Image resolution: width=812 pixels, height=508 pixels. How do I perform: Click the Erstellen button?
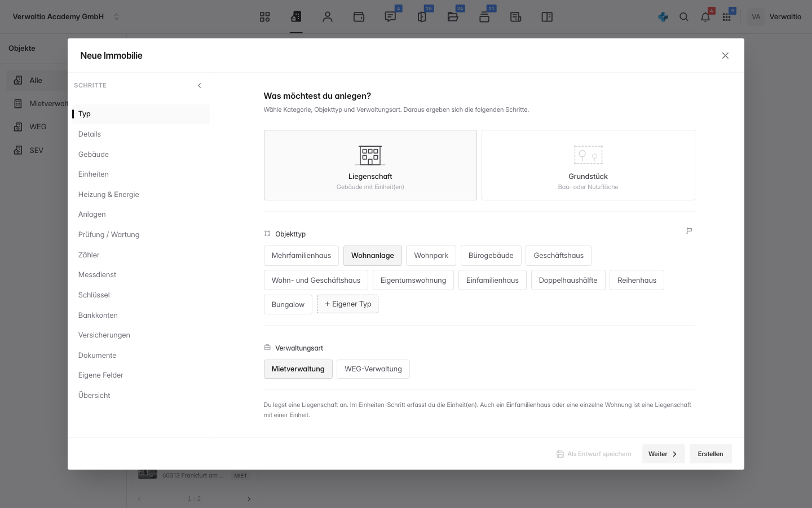[x=710, y=454]
